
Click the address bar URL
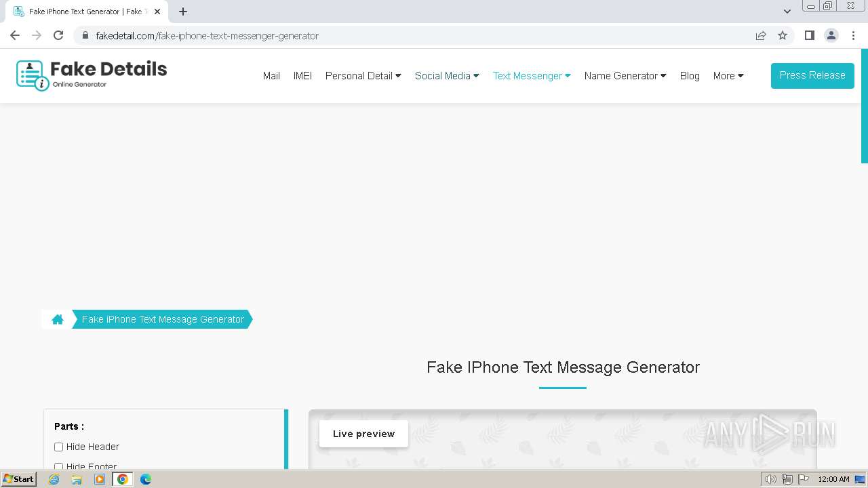tap(208, 35)
